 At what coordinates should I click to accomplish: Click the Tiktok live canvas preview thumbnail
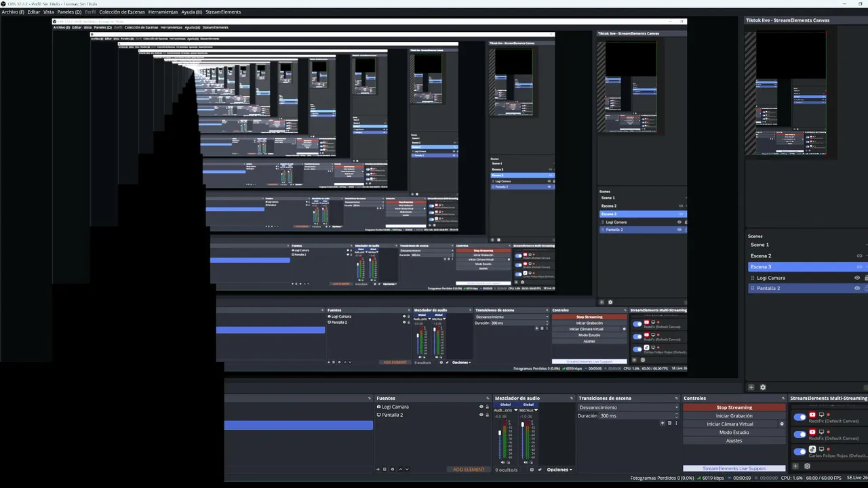point(791,94)
